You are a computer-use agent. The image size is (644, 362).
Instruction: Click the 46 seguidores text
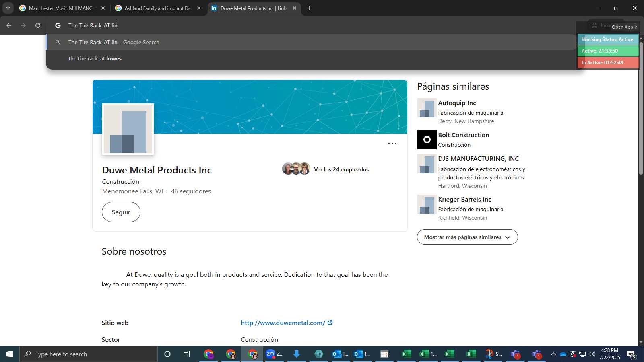(x=191, y=191)
